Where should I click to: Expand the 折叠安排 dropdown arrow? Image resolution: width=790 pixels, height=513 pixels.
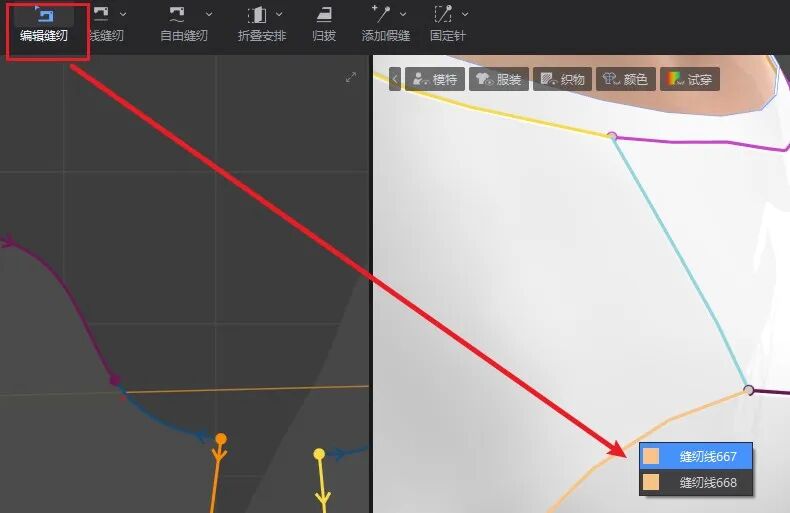[x=279, y=14]
